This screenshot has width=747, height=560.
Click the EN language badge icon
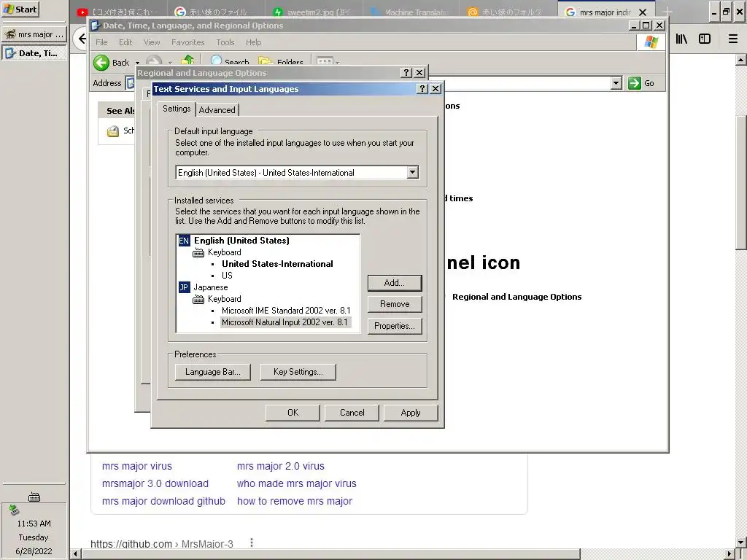click(184, 241)
